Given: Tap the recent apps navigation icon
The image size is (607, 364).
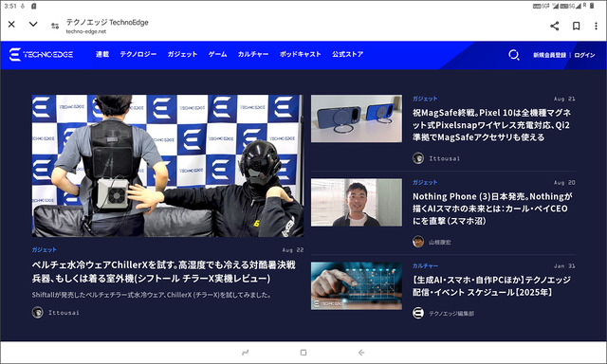Looking at the screenshot, I should tap(246, 353).
